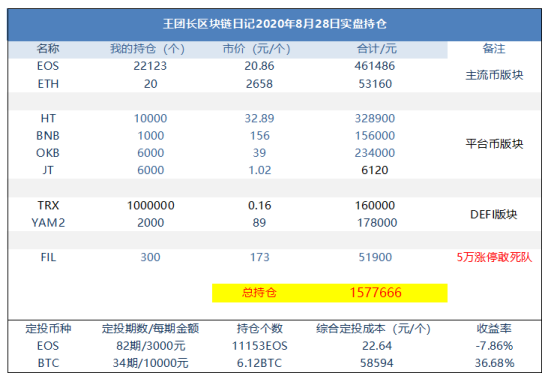Viewport: 551px width, 382px height.
Task: Select the 我的持仓（个） column header
Action: [x=147, y=48]
